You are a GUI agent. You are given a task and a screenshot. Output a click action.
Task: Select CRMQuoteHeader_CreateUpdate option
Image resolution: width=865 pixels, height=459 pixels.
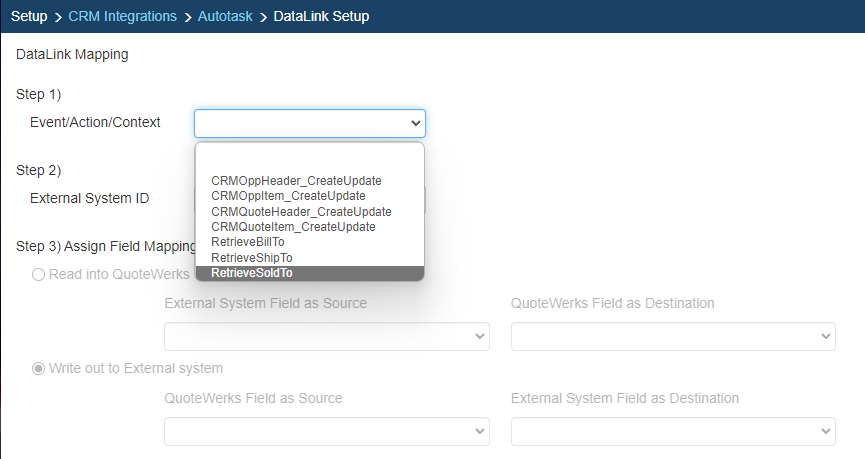[301, 212]
